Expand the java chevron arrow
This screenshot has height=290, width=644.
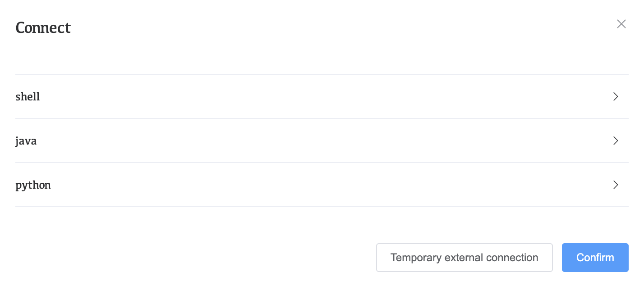pos(616,140)
